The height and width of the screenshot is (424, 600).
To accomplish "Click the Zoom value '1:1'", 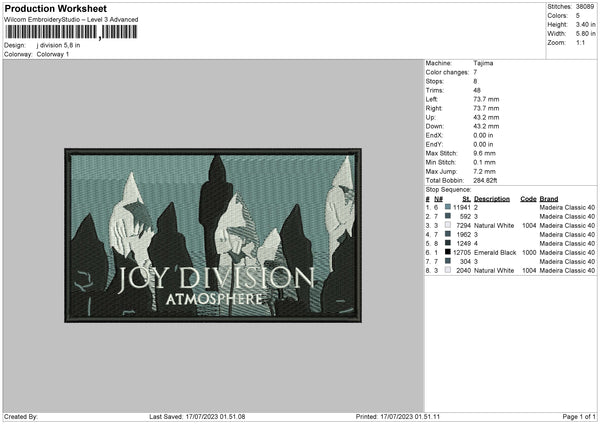I will 580,42.
